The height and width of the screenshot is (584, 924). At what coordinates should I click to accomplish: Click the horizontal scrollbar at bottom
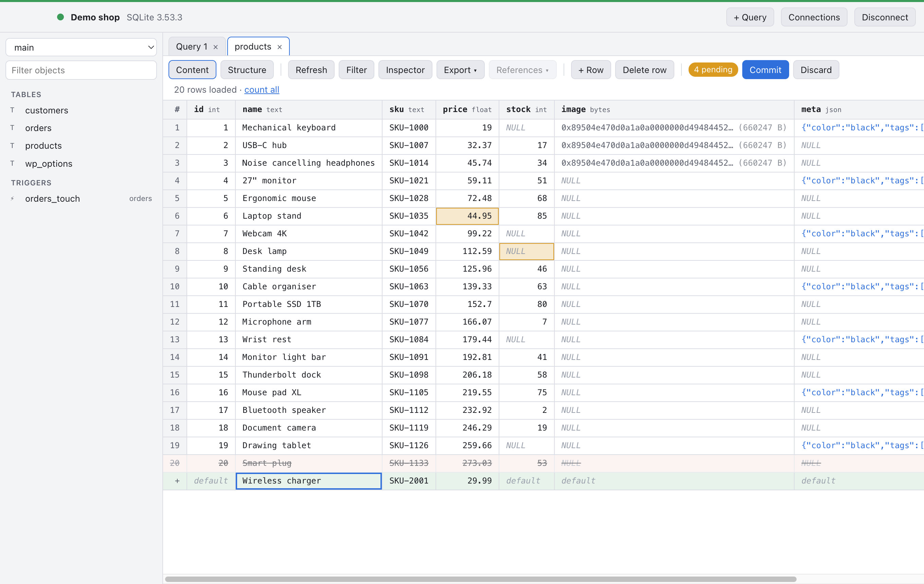(x=480, y=579)
